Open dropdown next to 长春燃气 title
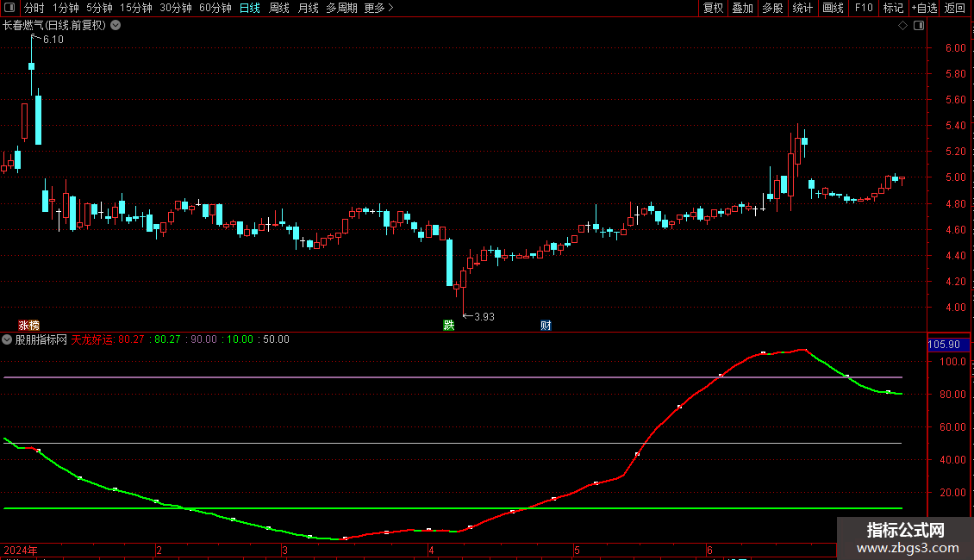Viewport: 974px width, 560px height. (x=116, y=26)
